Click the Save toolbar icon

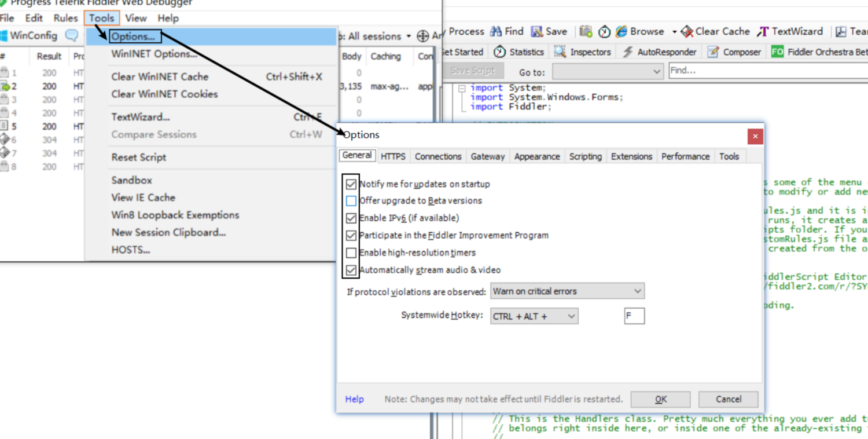pyautogui.click(x=537, y=32)
